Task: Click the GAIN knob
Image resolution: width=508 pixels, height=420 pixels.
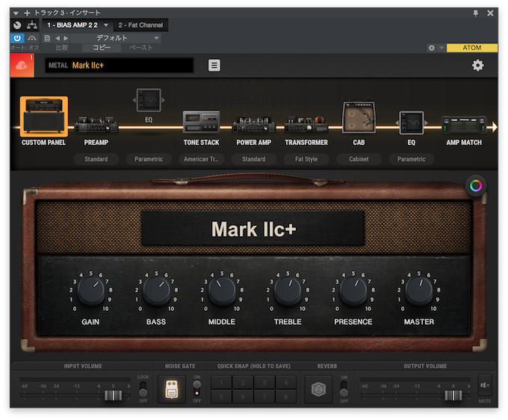Action: (x=91, y=291)
